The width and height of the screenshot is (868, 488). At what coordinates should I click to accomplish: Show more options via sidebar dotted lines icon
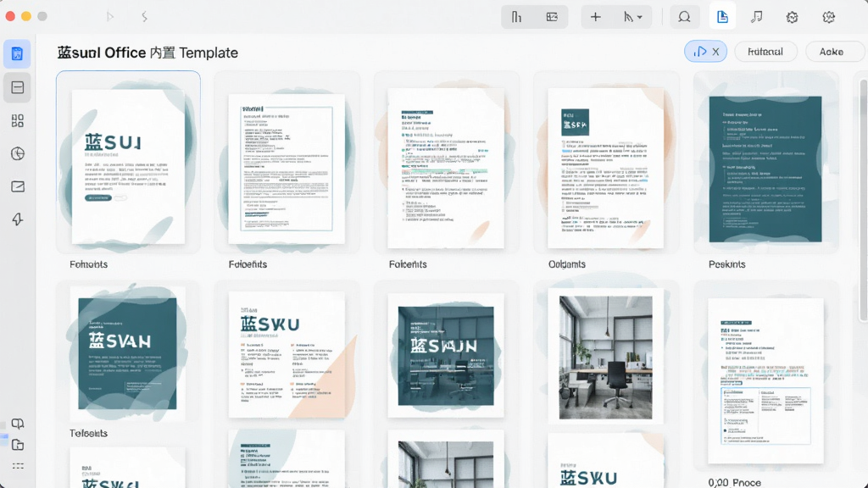[x=17, y=466]
